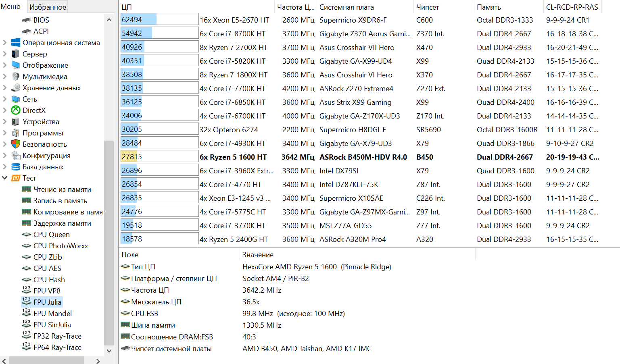This screenshot has height=364, width=620.
Task: Sort by the Чипсет column header
Action: (x=444, y=7)
